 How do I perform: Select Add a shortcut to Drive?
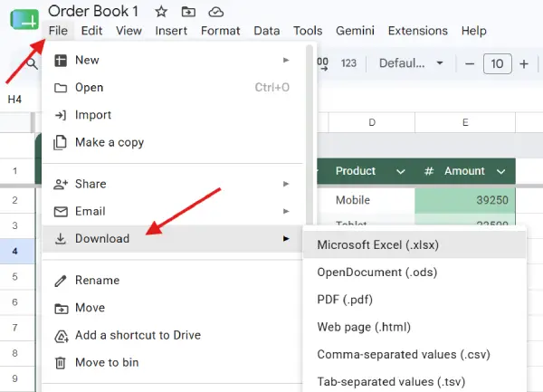173,335
